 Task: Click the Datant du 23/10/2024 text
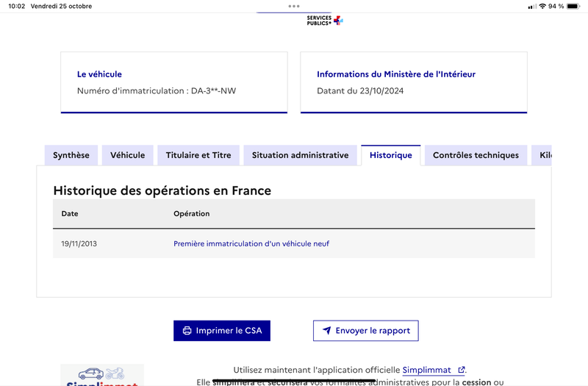(x=360, y=90)
